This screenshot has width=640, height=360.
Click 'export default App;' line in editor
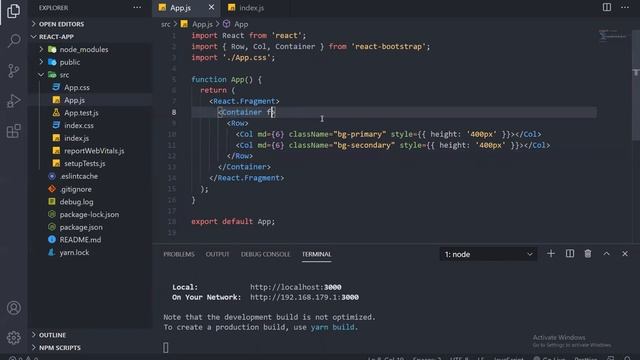(233, 222)
